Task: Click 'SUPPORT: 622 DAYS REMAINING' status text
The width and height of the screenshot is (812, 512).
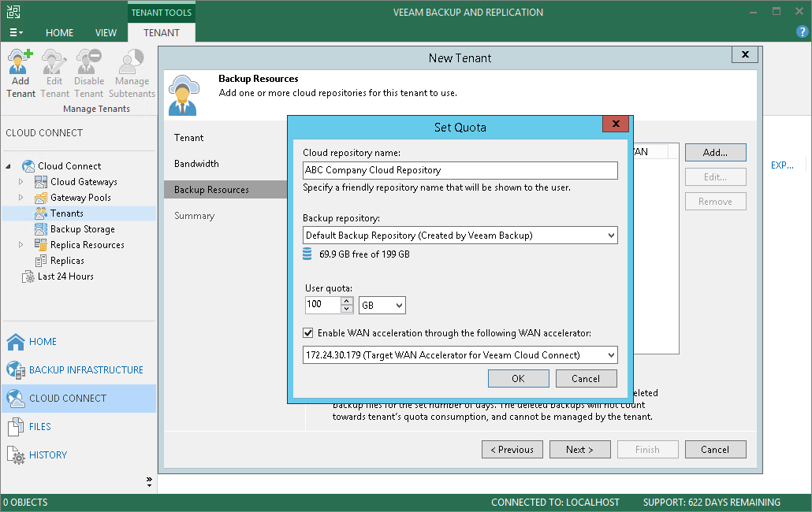Action: [x=712, y=503]
